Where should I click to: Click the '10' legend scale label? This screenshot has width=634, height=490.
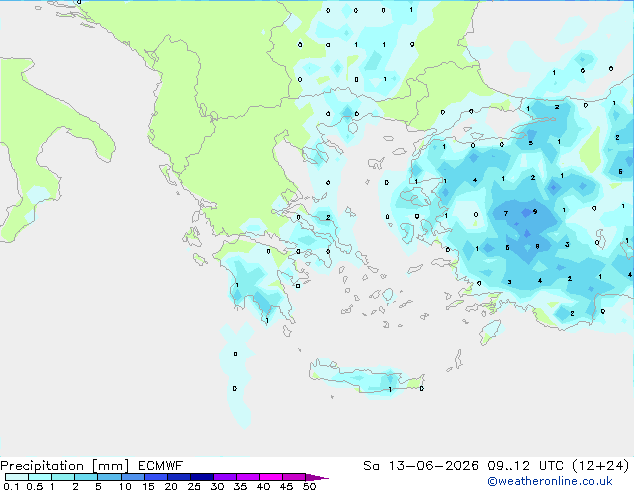click(125, 486)
